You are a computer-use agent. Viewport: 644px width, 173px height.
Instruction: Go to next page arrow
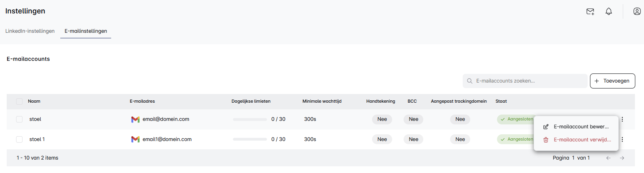coord(622,158)
